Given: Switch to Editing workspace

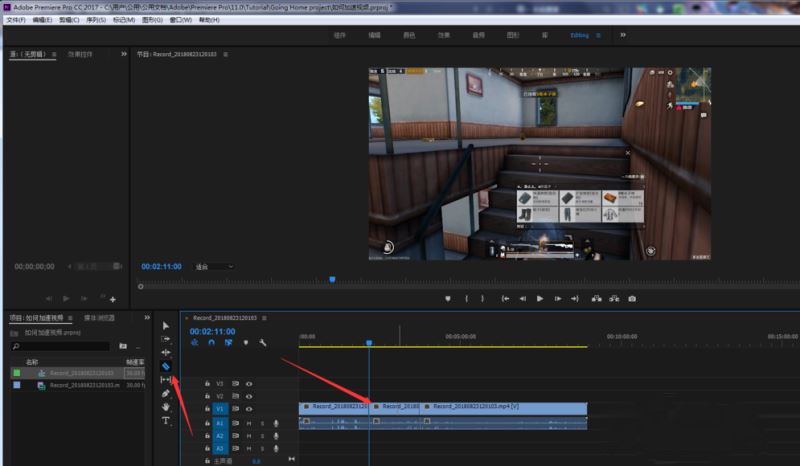Looking at the screenshot, I should pyautogui.click(x=580, y=35).
